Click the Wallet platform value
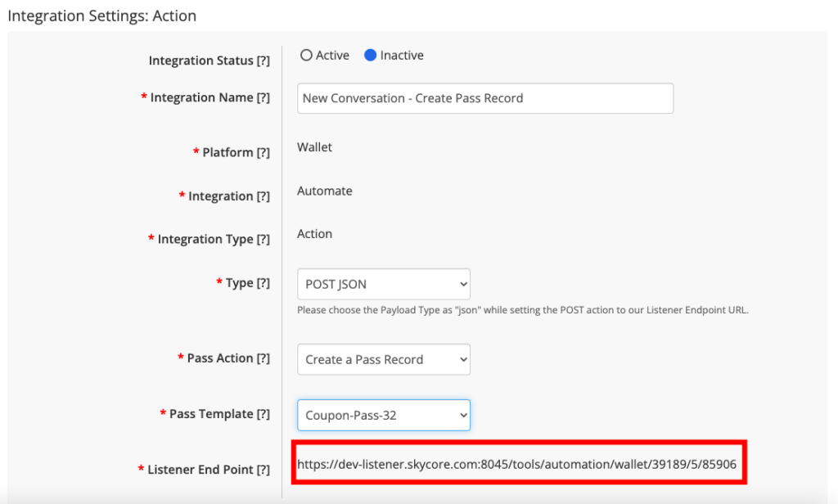The width and height of the screenshot is (838, 504). click(x=315, y=147)
